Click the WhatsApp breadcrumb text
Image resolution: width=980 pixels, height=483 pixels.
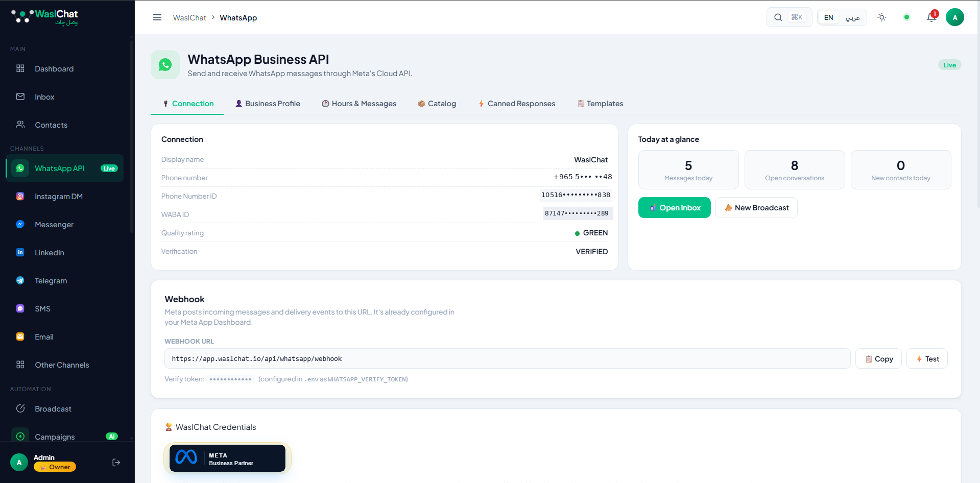coord(238,18)
